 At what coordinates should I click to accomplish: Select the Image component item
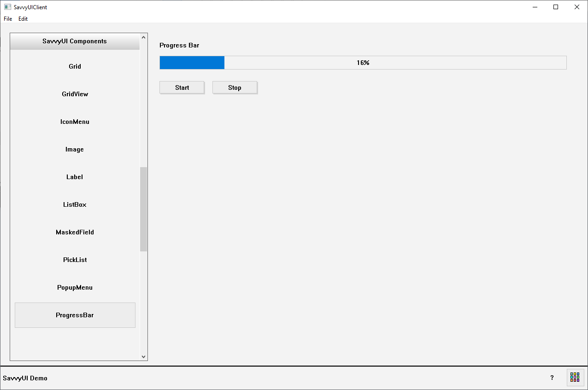pyautogui.click(x=75, y=149)
